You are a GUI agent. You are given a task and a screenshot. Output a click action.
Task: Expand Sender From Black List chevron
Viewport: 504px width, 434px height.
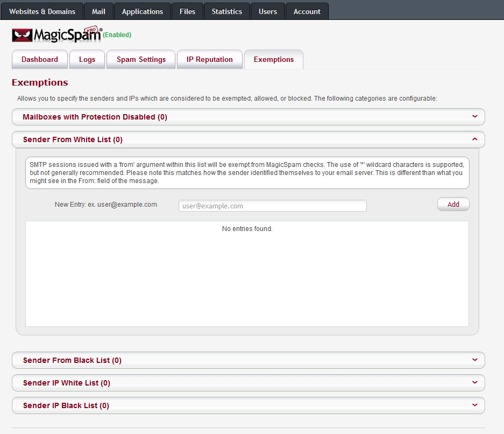click(x=475, y=360)
